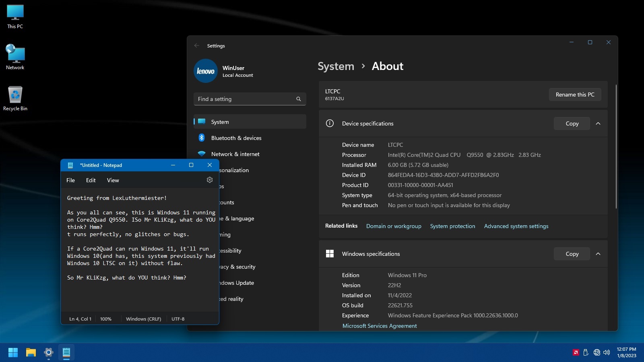Viewport: 644px width, 362px height.
Task: Open the Notepad Edit menu
Action: point(91,180)
